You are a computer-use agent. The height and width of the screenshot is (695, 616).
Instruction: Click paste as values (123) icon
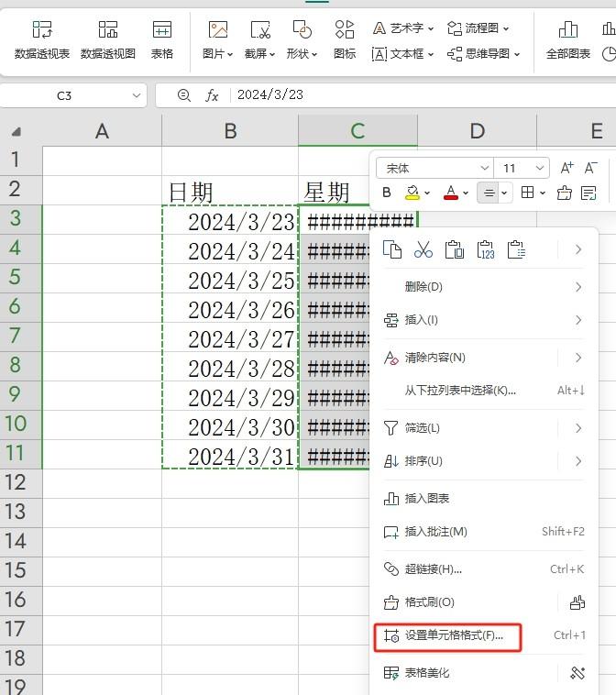(485, 249)
